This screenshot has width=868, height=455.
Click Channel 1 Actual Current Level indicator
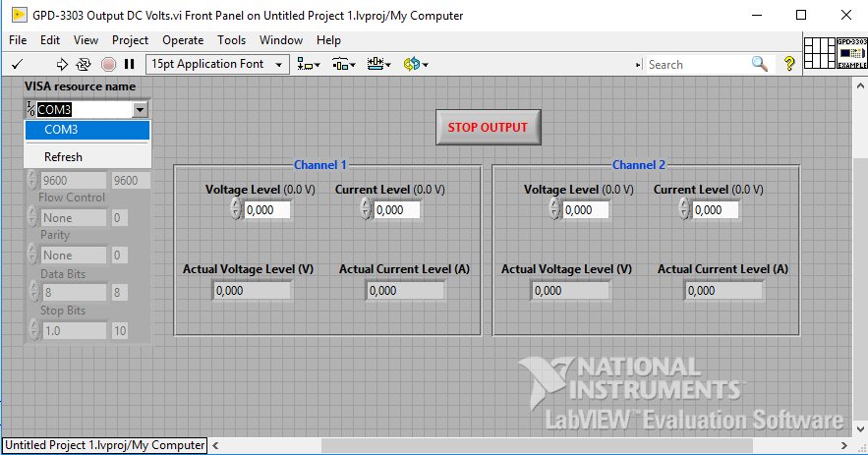pos(405,291)
